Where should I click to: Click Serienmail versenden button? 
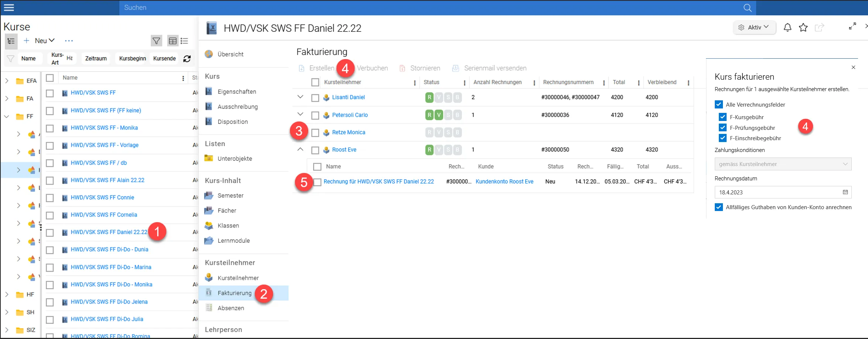(x=490, y=68)
